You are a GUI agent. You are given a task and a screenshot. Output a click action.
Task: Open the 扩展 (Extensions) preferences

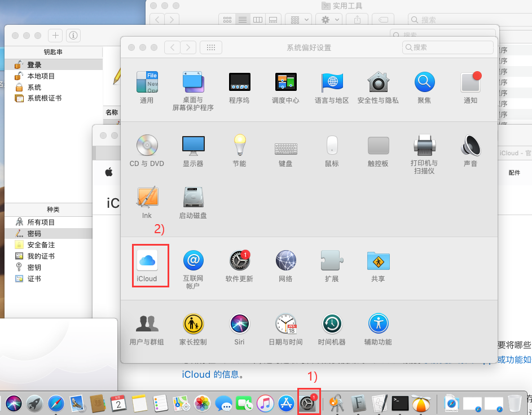[x=332, y=267]
